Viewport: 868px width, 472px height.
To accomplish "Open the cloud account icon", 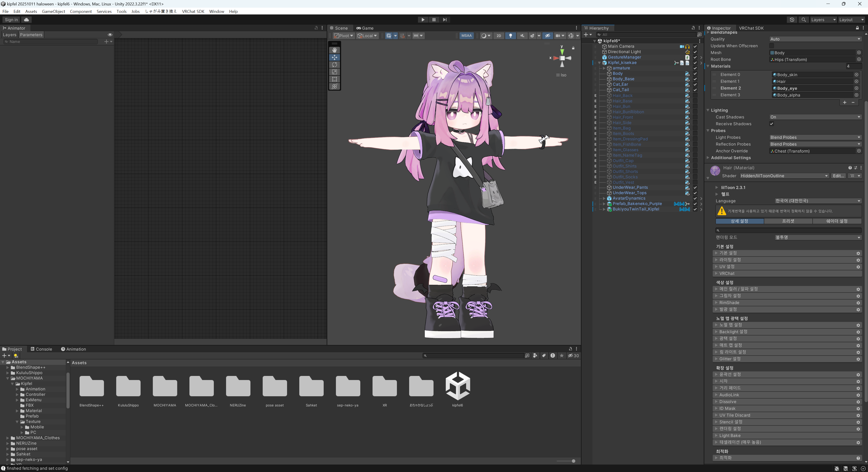I will (26, 19).
